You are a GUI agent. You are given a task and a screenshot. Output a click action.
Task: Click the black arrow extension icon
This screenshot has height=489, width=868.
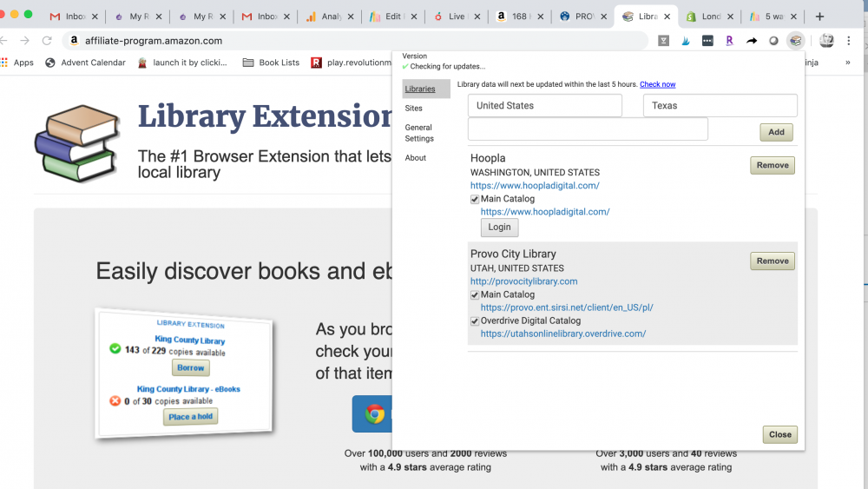coord(752,41)
